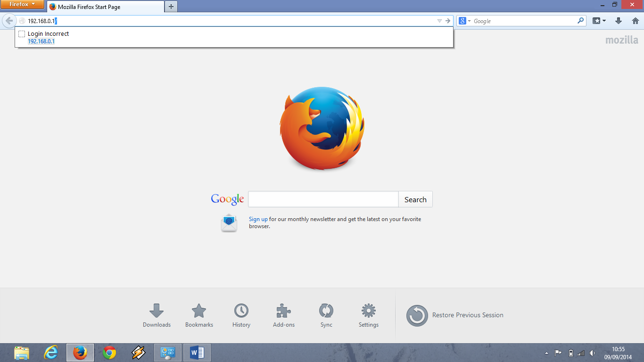Screen dimensions: 644x362
Task: Open Winamp from taskbar
Action: (x=138, y=353)
